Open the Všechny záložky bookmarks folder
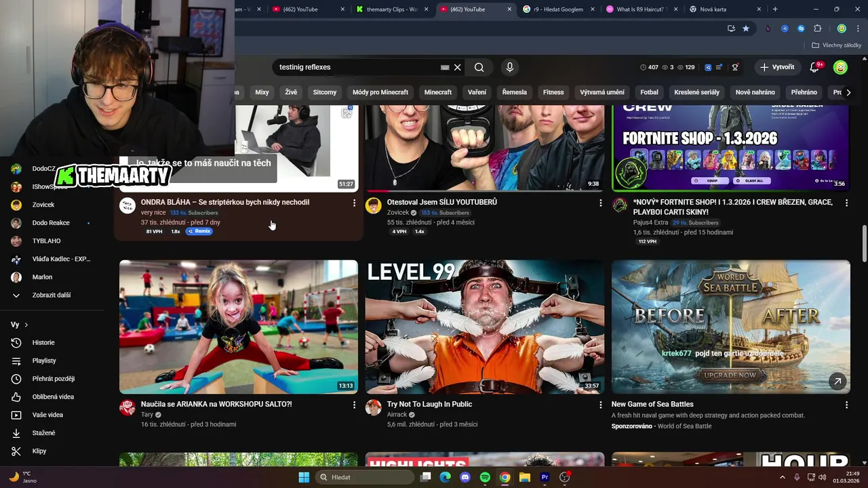The height and width of the screenshot is (488, 868). 836,45
